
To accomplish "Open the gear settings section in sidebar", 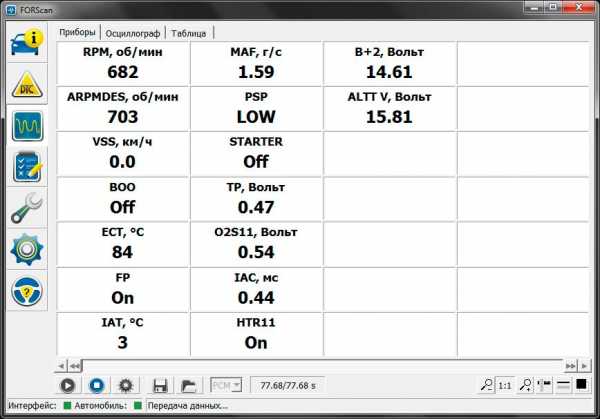I will (26, 250).
